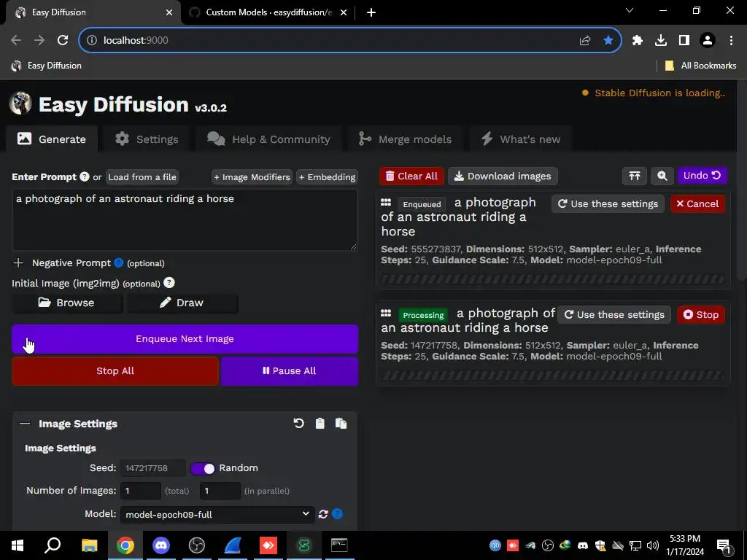
Task: Open the Windows Start menu
Action: pos(18,545)
